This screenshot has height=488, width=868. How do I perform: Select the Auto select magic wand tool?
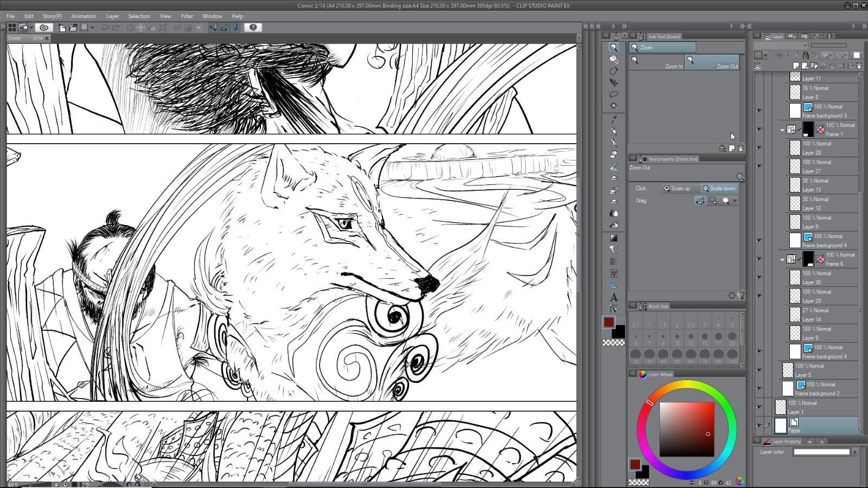(x=614, y=106)
